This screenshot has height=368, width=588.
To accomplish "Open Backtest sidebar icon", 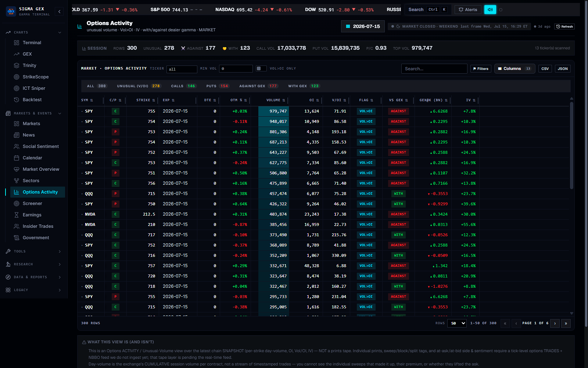I will click(x=17, y=100).
